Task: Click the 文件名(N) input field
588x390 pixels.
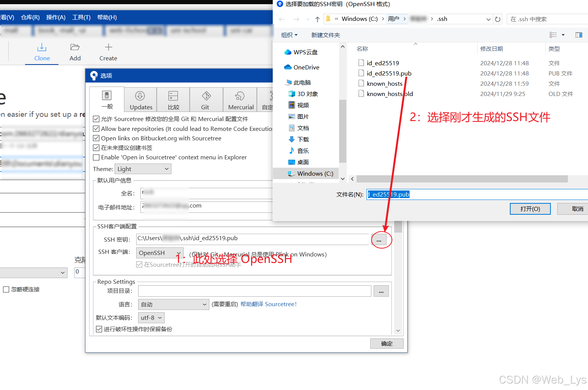Action: 477,194
